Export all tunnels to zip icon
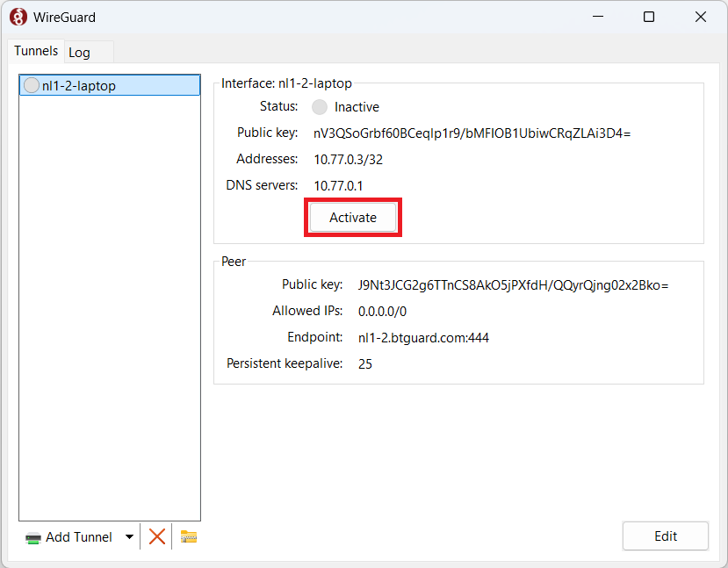The image size is (728, 568). click(189, 536)
